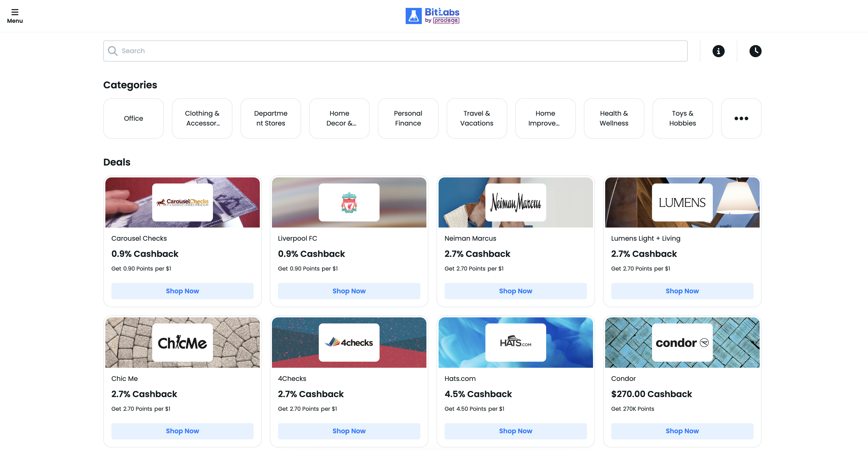Click the "Categories" heading
Image resolution: width=868 pixels, height=450 pixels.
point(130,85)
